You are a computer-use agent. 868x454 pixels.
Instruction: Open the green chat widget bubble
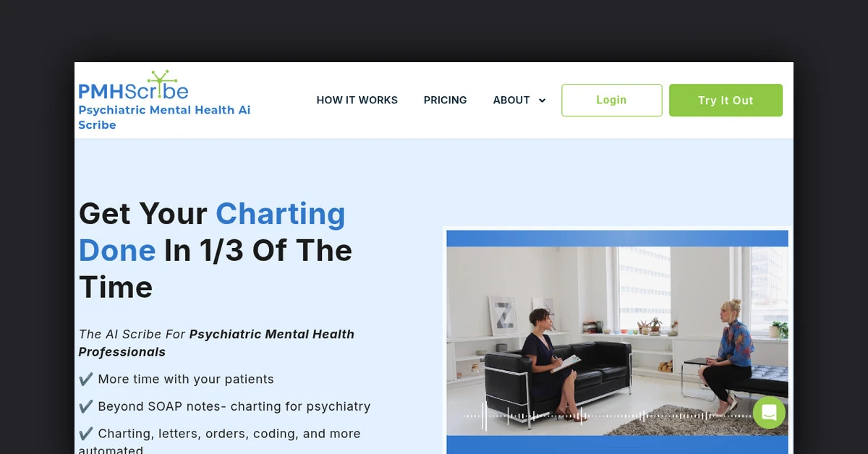769,413
